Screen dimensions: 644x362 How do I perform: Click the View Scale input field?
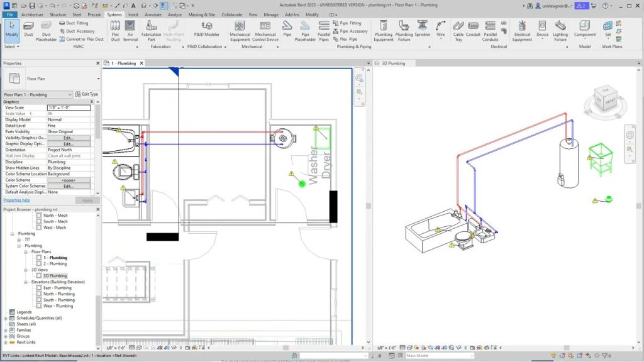pos(69,107)
